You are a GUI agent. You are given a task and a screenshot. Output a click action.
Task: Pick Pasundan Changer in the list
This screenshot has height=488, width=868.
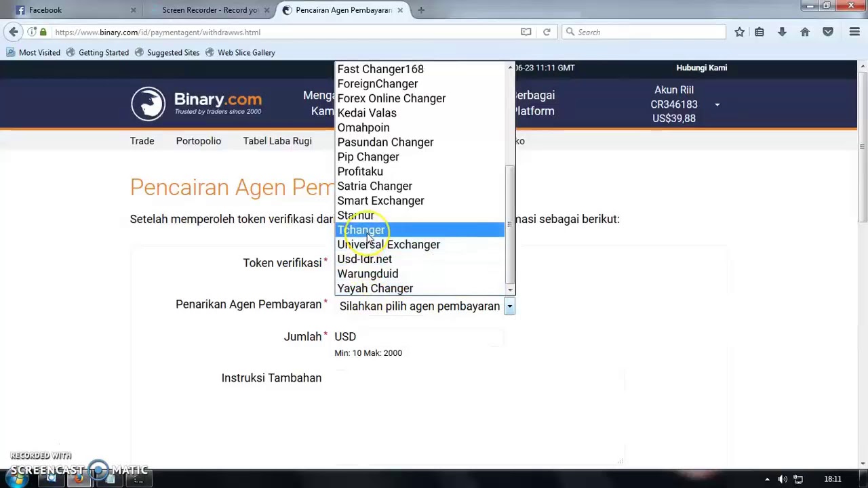420,142
